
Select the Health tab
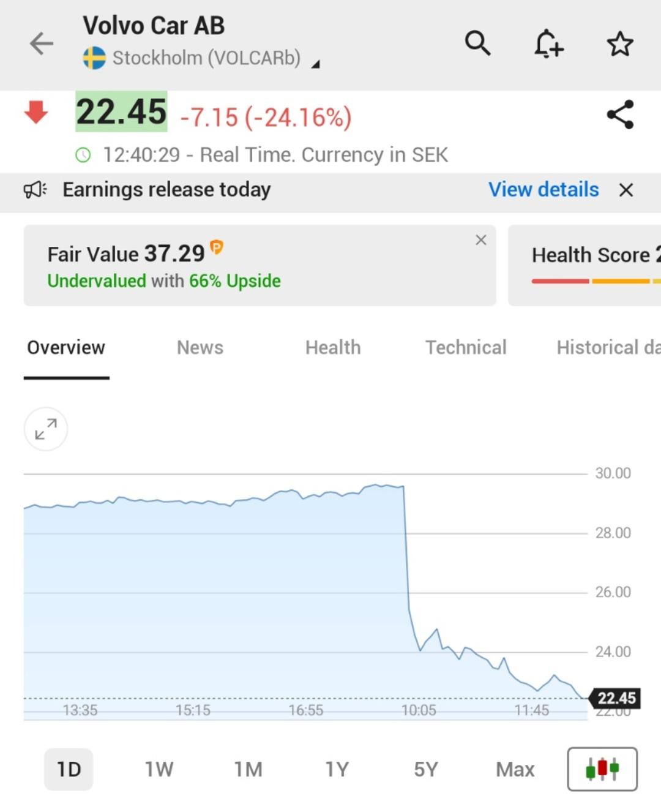pos(333,347)
